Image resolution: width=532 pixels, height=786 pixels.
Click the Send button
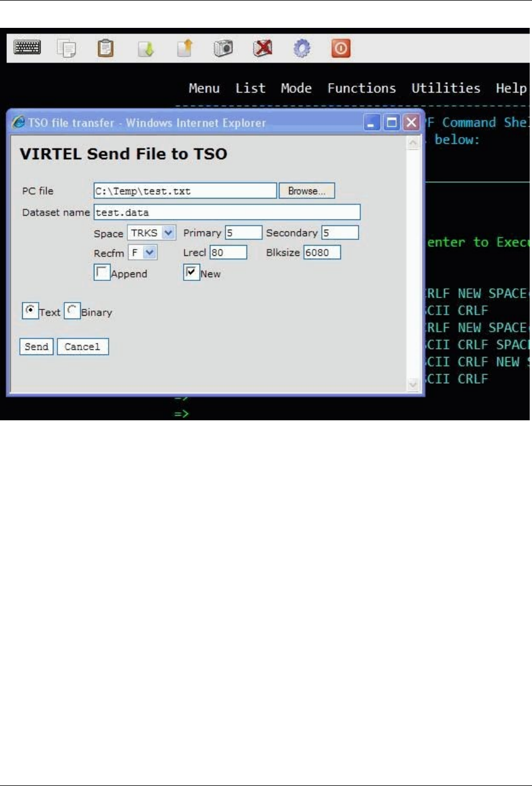coord(36,346)
